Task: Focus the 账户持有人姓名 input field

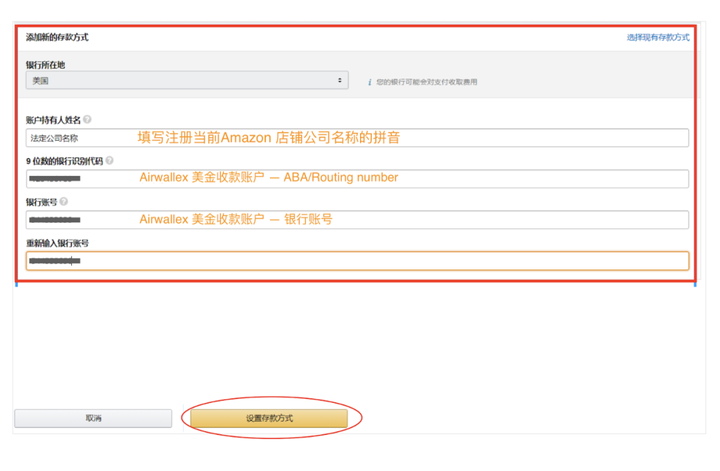Action: click(x=357, y=138)
